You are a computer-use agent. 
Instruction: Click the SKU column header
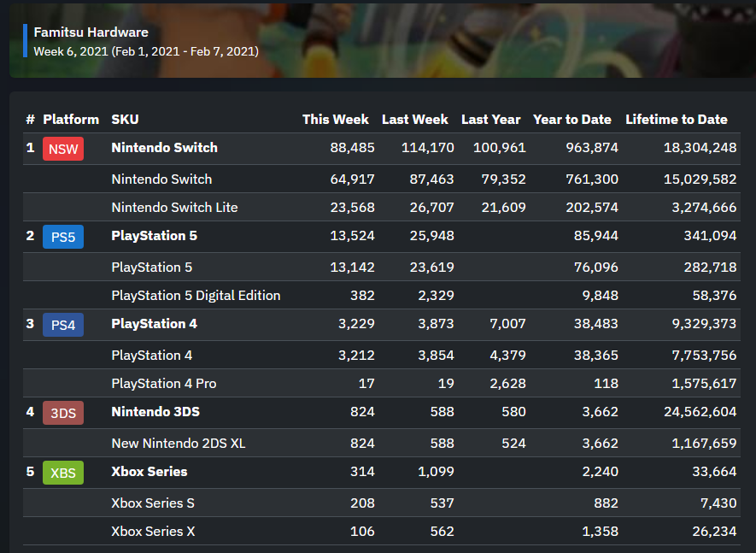point(126,119)
